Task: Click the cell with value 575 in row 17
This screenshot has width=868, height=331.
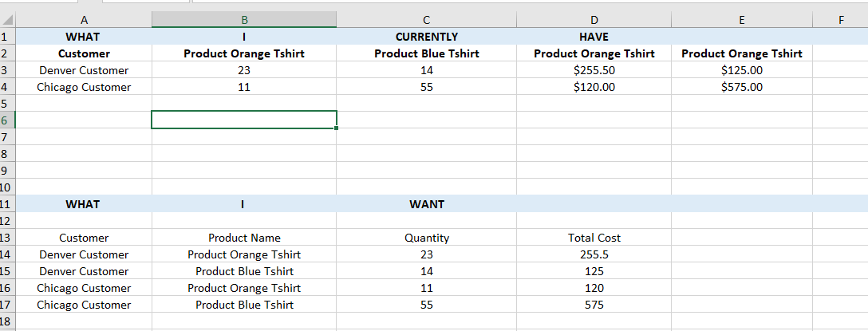Action: pos(594,305)
